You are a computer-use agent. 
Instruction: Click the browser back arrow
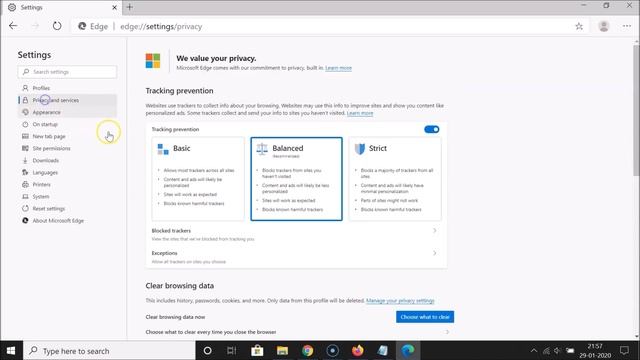(13, 26)
